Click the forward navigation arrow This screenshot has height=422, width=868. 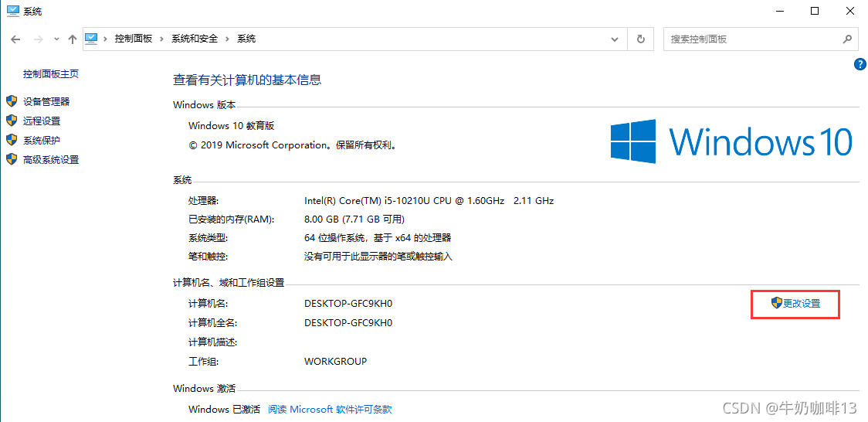(38, 39)
